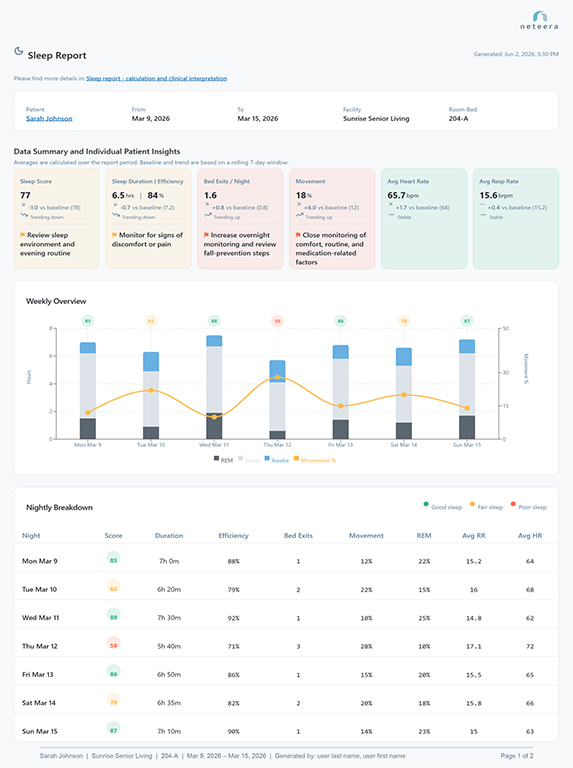Click the Efficiency column header
This screenshot has width=573, height=768.
pyautogui.click(x=233, y=536)
